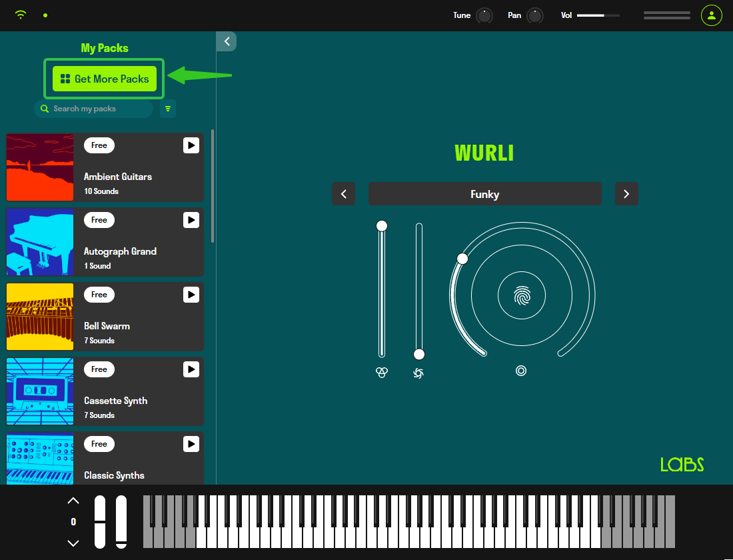Click the Bell Swarm pack title

107,326
